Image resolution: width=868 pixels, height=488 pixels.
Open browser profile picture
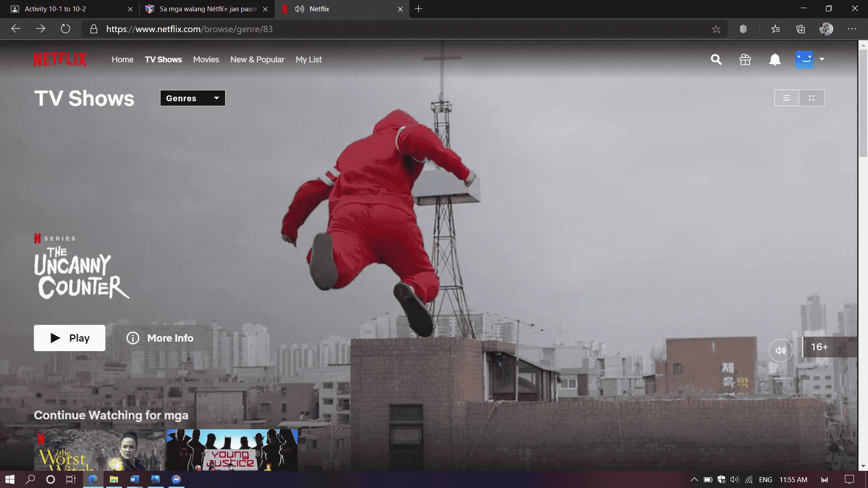[826, 29]
